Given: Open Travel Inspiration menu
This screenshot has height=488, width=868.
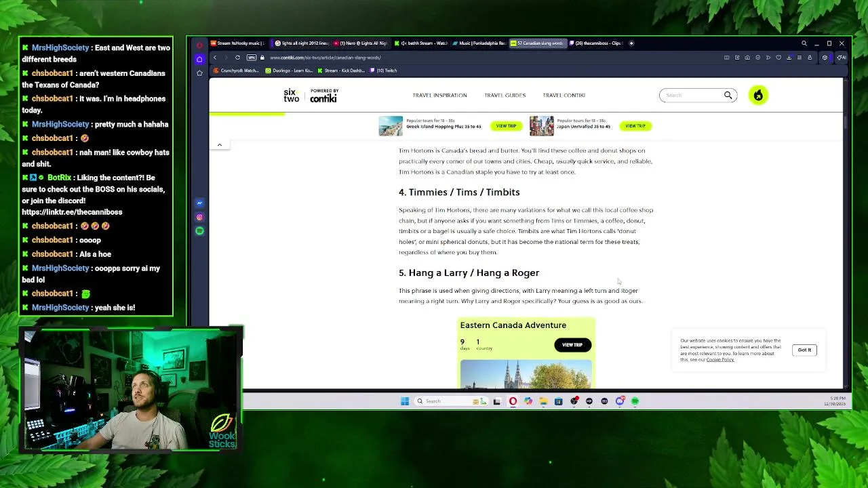Looking at the screenshot, I should click(439, 96).
